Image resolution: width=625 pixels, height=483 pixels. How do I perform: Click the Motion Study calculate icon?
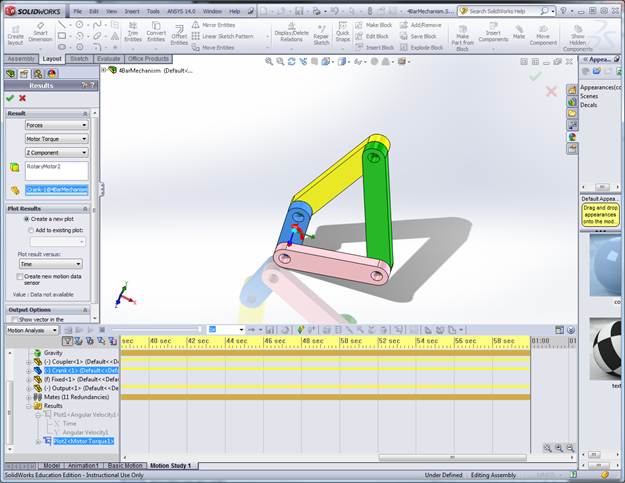click(x=68, y=330)
